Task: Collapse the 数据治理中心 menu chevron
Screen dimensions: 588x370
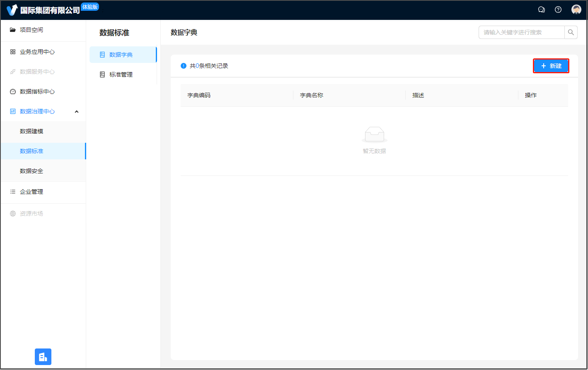Action: pyautogui.click(x=77, y=112)
